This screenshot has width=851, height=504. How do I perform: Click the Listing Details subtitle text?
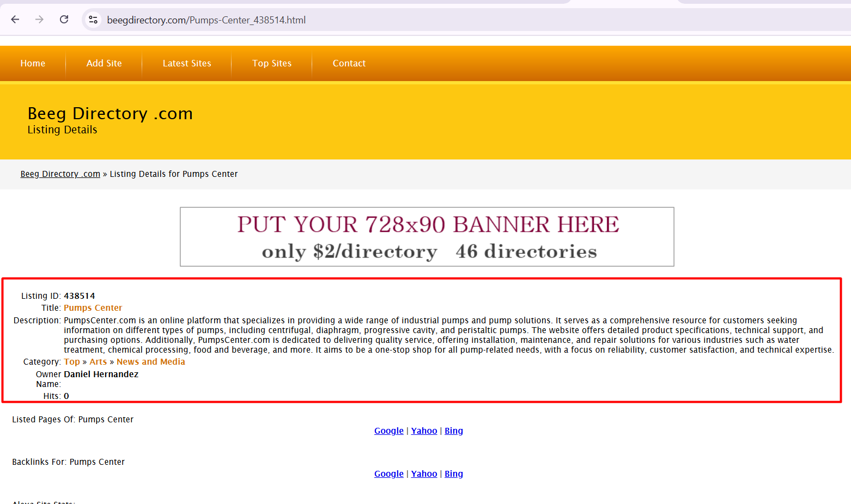[x=62, y=130]
